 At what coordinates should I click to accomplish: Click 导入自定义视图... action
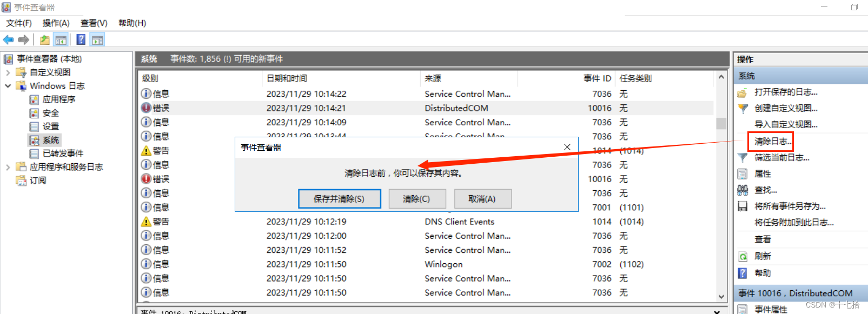click(x=786, y=124)
